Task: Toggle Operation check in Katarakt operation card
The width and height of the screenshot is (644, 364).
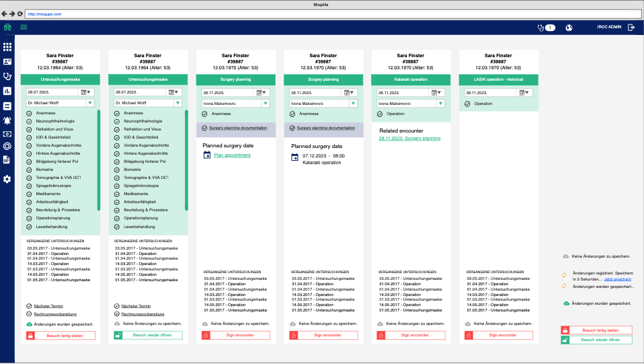Action: pyautogui.click(x=380, y=114)
